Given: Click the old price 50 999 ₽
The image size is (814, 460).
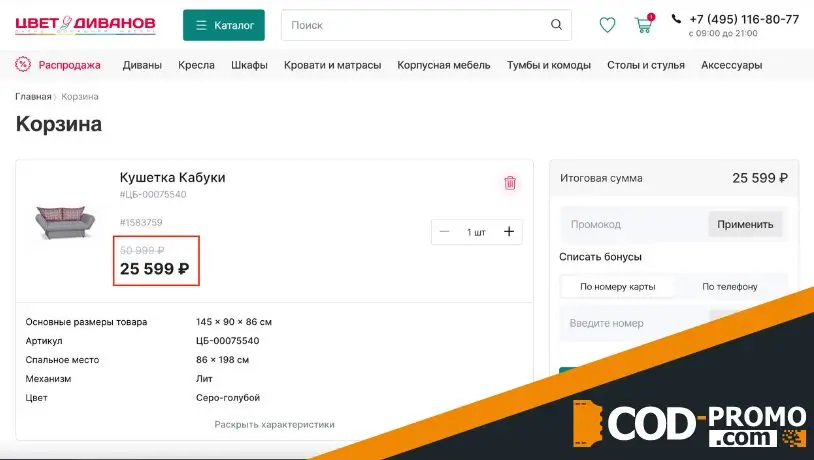Looking at the screenshot, I should point(142,250).
